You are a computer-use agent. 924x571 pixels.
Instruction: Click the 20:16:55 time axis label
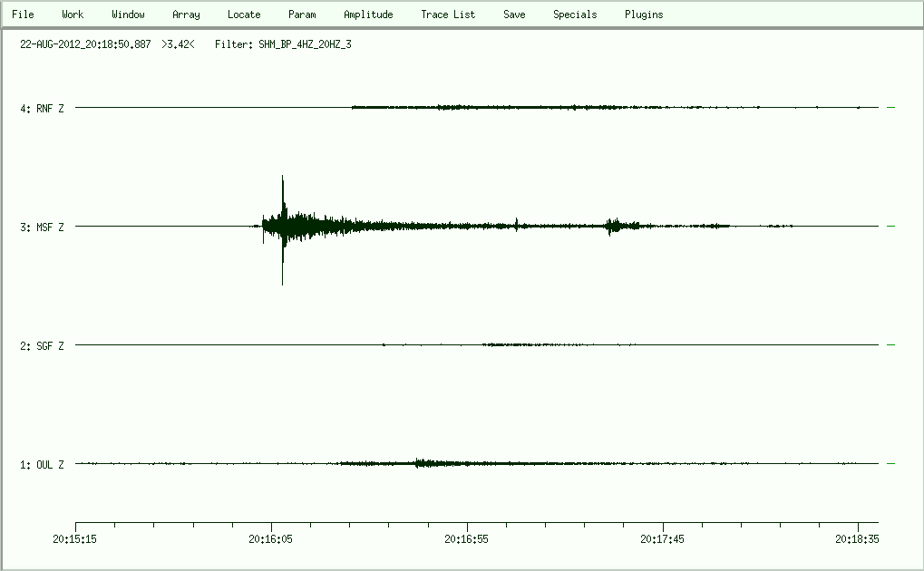[x=467, y=538]
